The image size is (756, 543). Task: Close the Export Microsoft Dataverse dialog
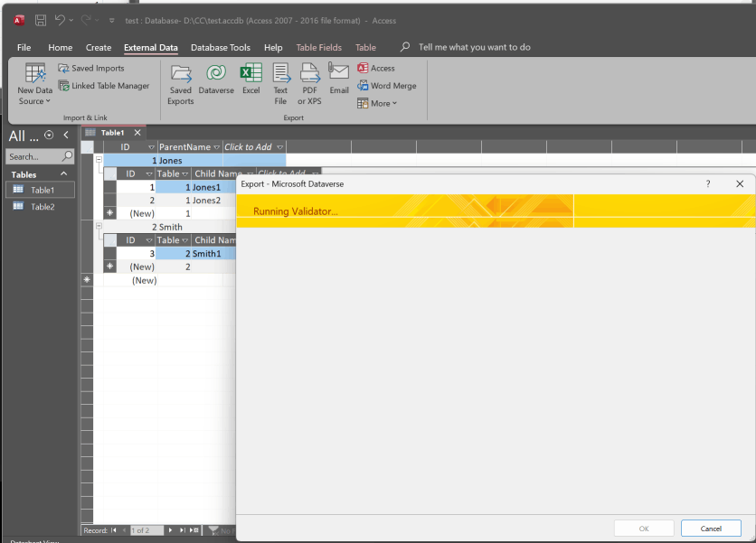coord(740,183)
